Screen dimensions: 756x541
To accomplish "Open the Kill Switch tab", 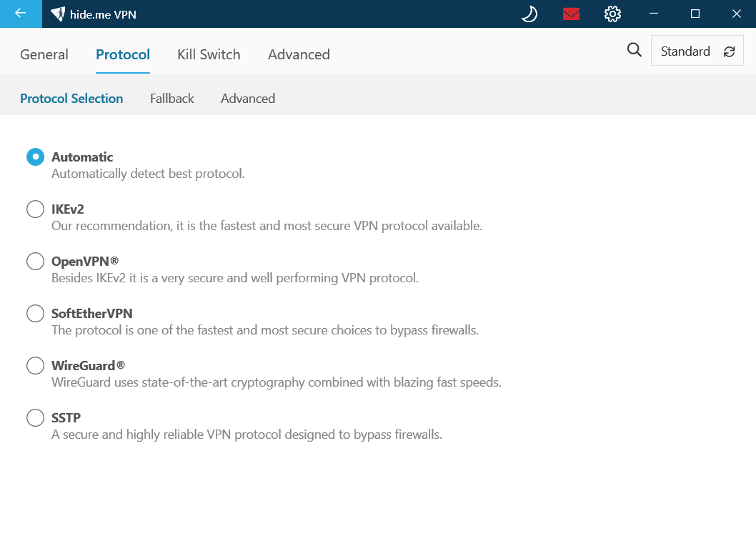I will pos(209,54).
